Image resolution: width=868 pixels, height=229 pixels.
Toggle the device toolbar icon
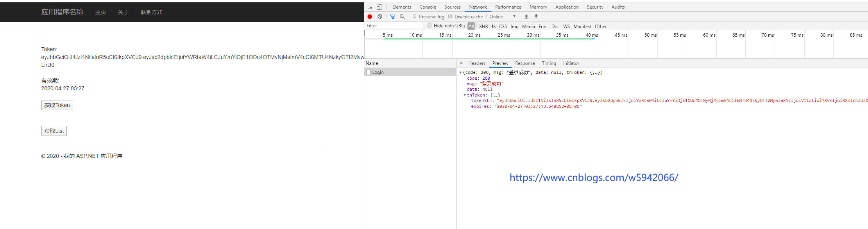379,7
